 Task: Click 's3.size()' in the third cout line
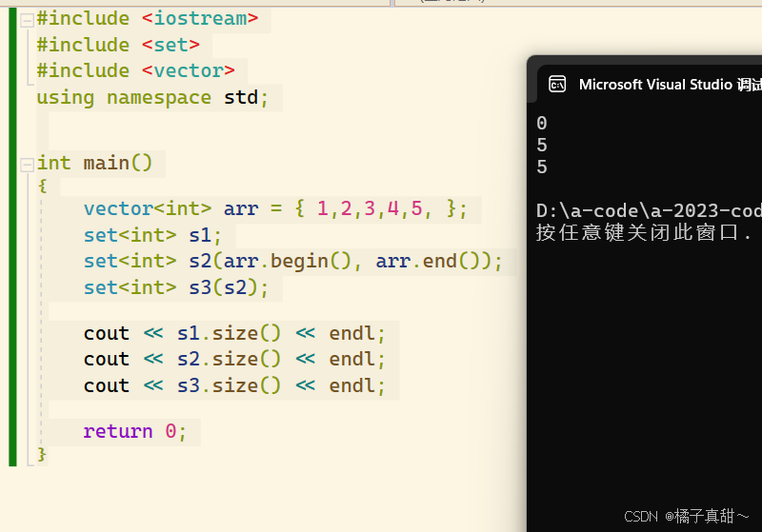229,385
